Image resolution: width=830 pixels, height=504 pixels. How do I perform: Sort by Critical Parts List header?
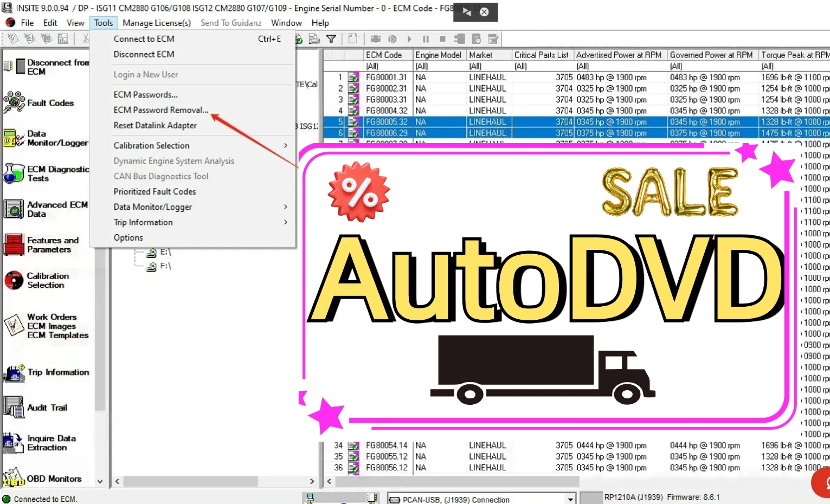[x=543, y=55]
